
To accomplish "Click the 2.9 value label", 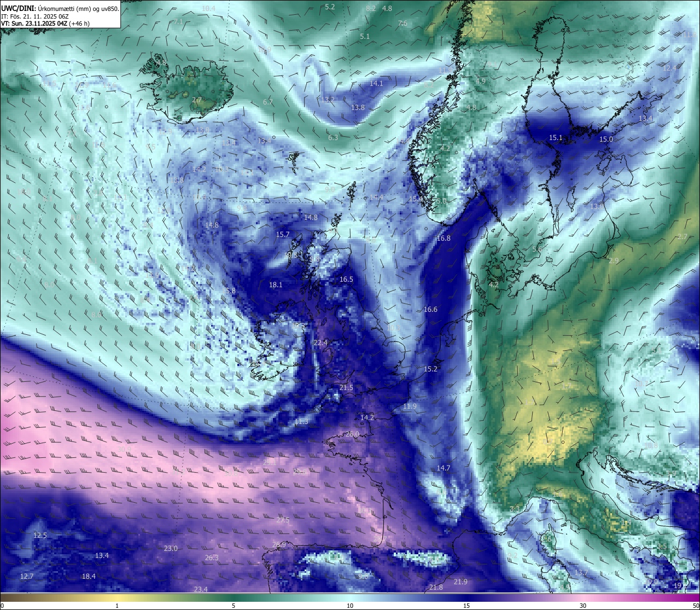I will [x=614, y=260].
